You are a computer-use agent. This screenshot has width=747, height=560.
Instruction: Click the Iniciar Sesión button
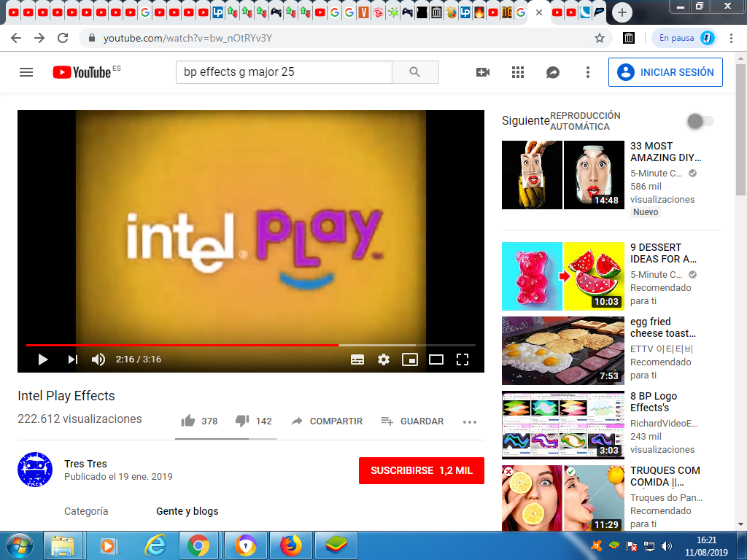(x=665, y=72)
